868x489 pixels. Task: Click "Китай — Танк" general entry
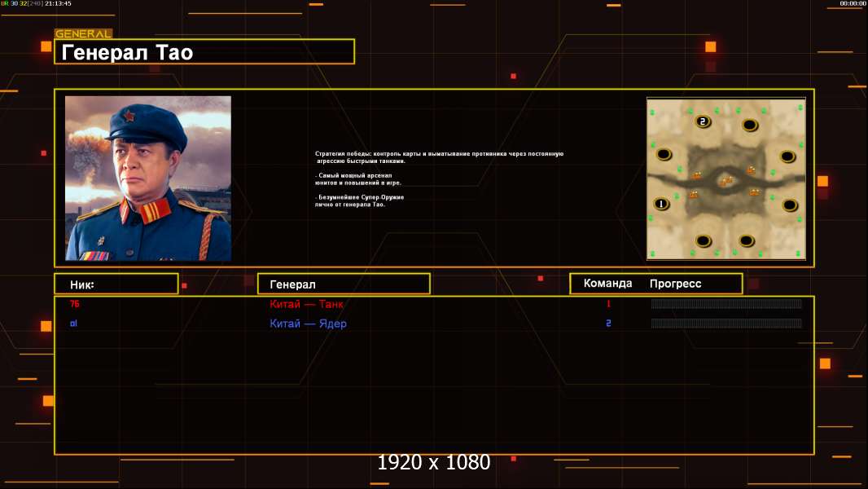point(306,304)
